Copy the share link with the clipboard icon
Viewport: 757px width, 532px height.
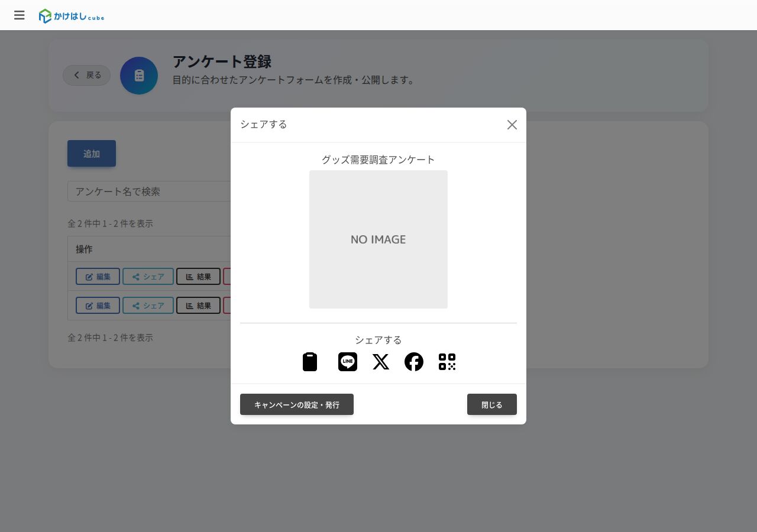[x=310, y=362]
